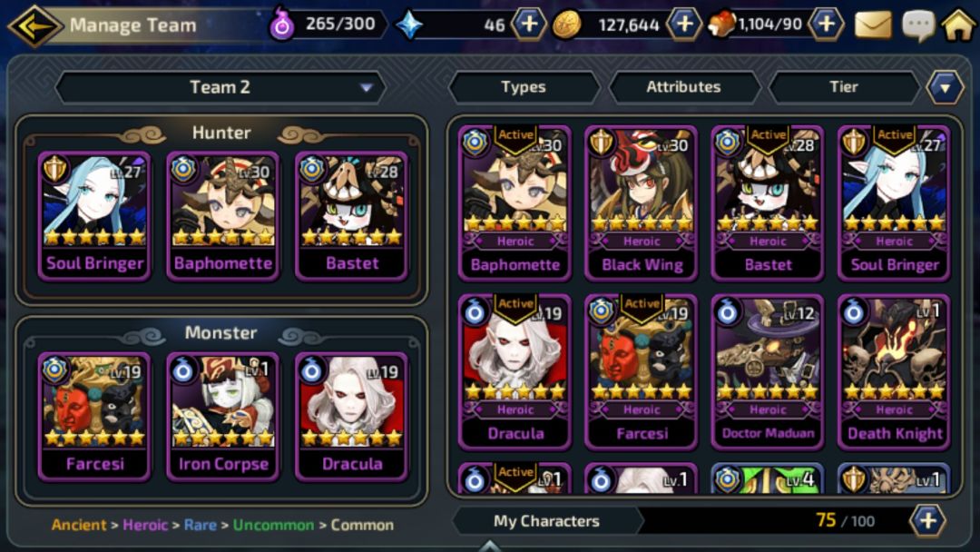
Task: Expand character slots with plus button
Action: click(927, 520)
